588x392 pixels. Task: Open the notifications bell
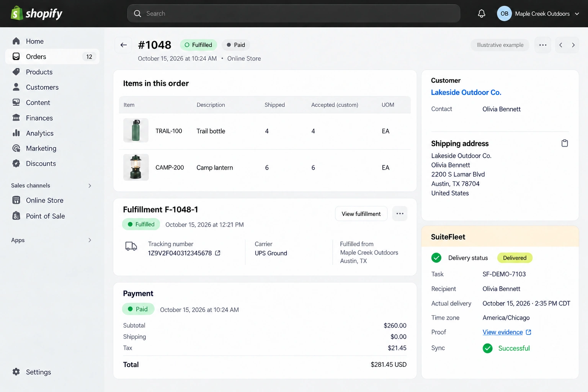[482, 14]
